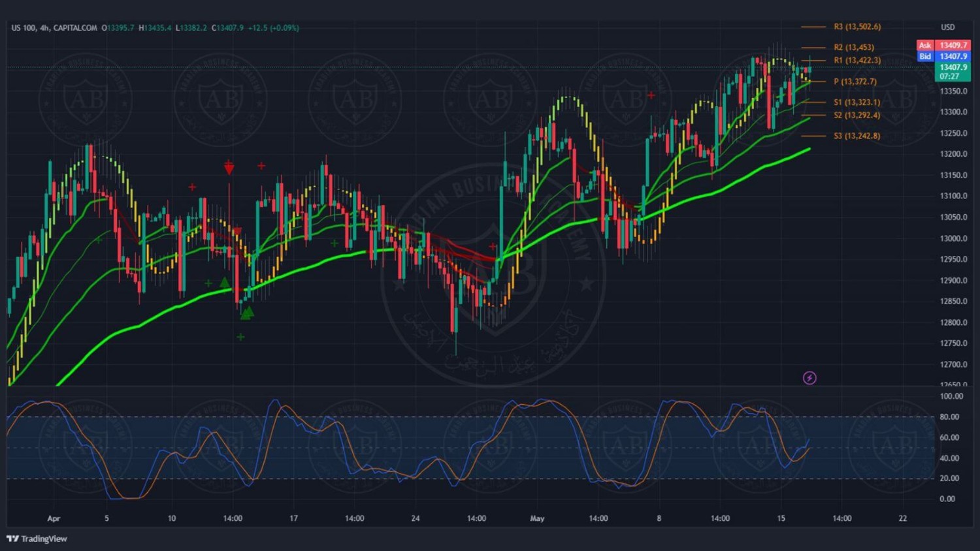
Task: Open the TradingView logo link
Action: [x=37, y=539]
